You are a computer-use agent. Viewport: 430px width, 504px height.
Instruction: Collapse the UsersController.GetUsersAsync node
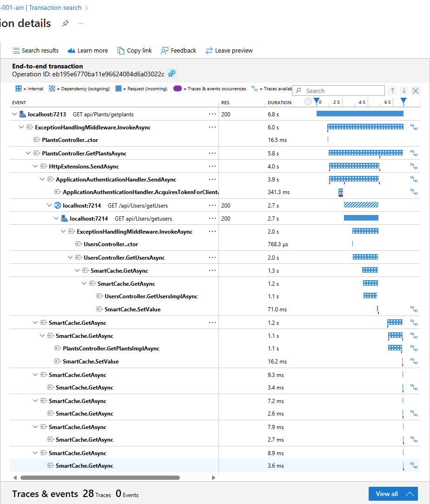click(x=70, y=257)
